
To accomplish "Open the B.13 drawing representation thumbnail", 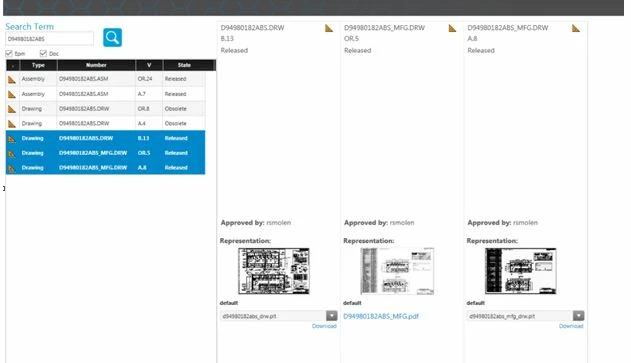I will pos(274,271).
